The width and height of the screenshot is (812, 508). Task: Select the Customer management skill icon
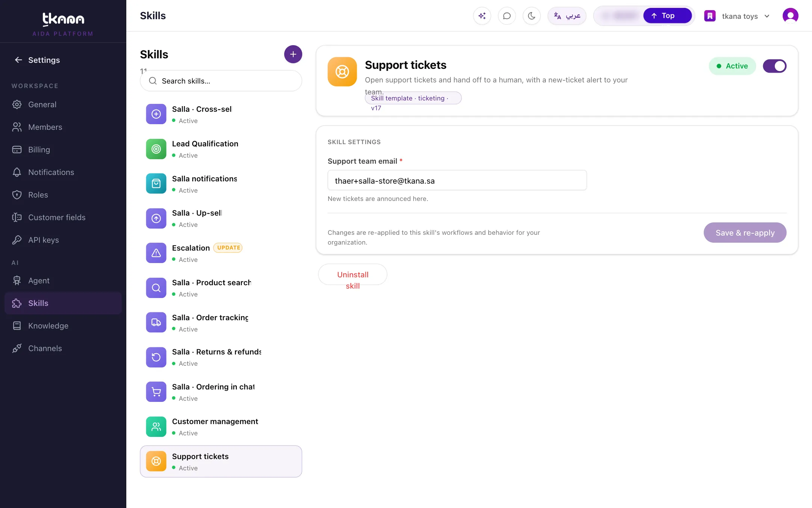click(156, 427)
